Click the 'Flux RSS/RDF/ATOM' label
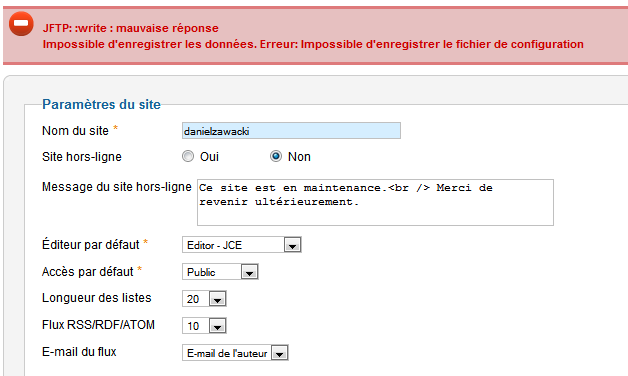 tap(98, 325)
